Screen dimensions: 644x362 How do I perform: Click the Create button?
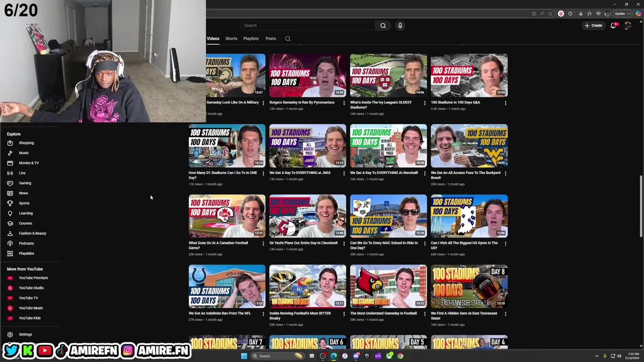[x=593, y=26]
